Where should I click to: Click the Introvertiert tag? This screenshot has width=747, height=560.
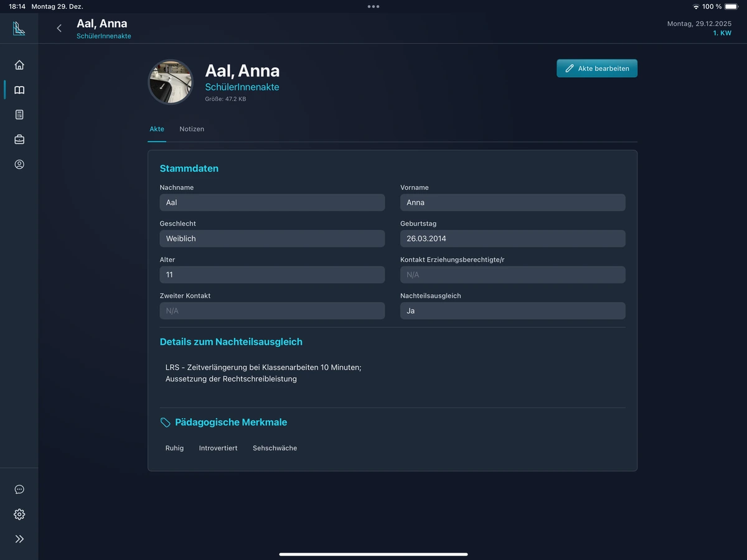tap(218, 448)
